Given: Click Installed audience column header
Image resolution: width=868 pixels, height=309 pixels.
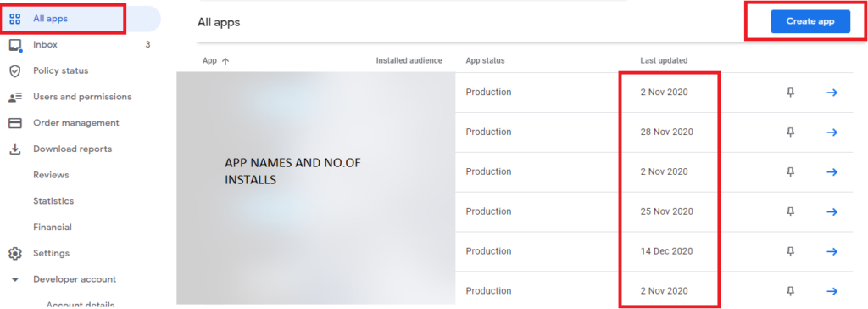Looking at the screenshot, I should pos(409,60).
